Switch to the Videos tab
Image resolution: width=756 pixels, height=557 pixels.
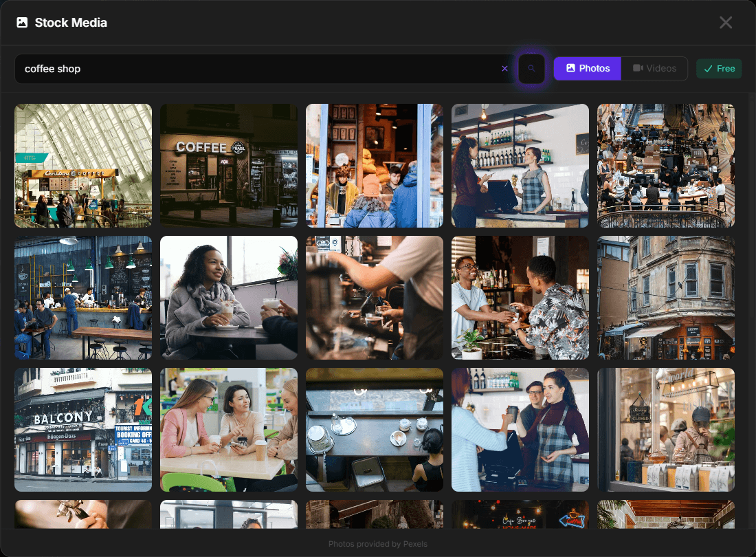tap(654, 69)
